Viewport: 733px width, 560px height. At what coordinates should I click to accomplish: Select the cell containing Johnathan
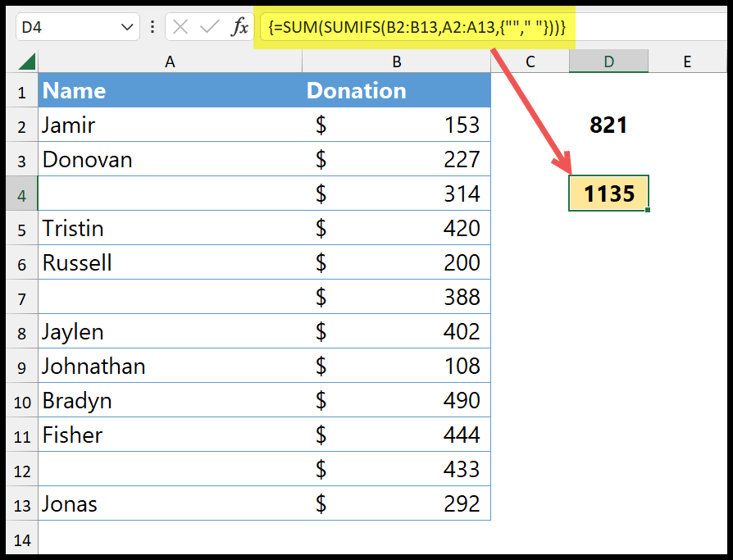171,366
